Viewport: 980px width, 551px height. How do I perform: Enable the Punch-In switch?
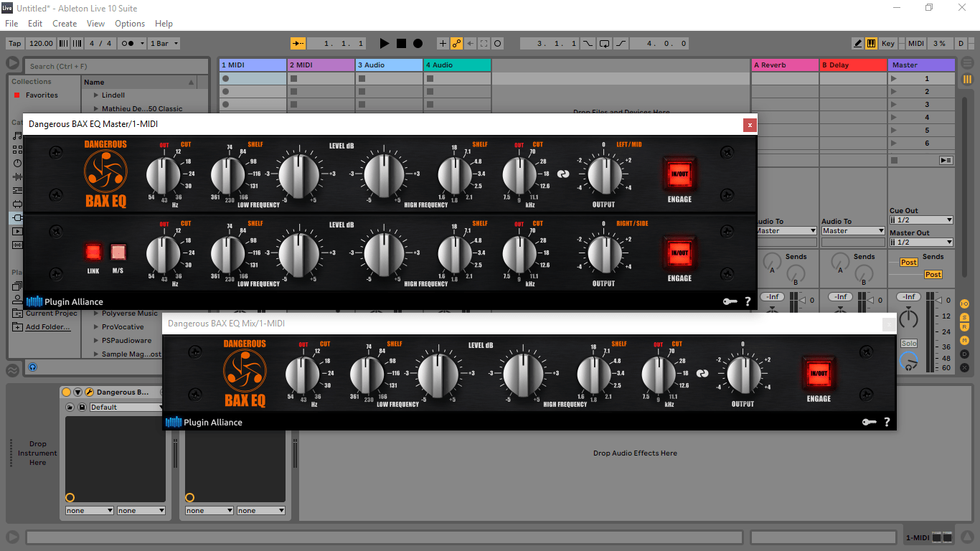(588, 44)
